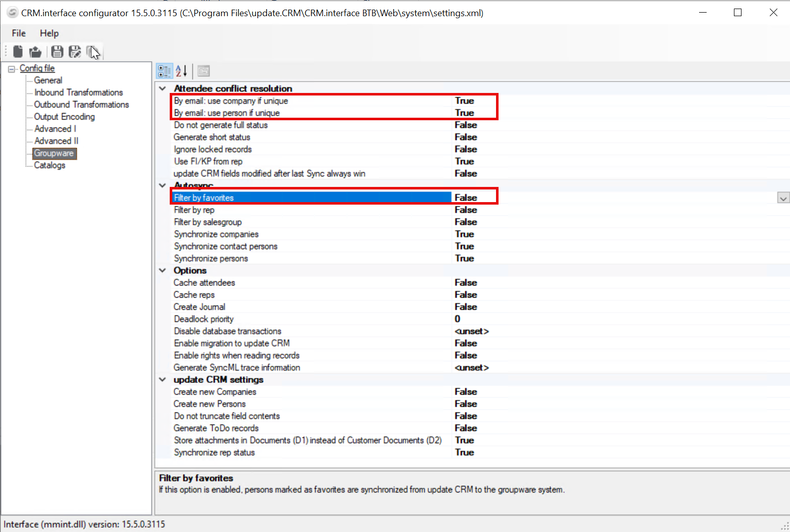Select the Create new Companies property row

coord(215,392)
